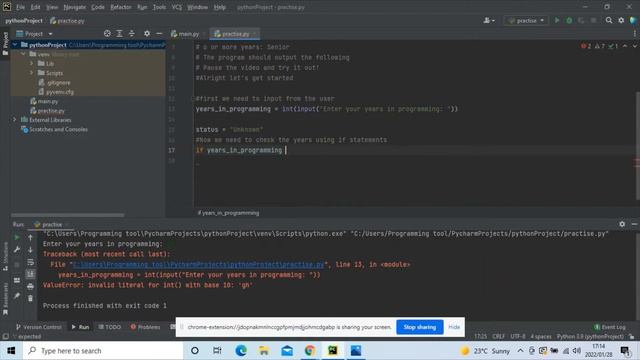This screenshot has width=640, height=360.
Task: Open File Explorer from taskbar
Action: (x=264, y=351)
